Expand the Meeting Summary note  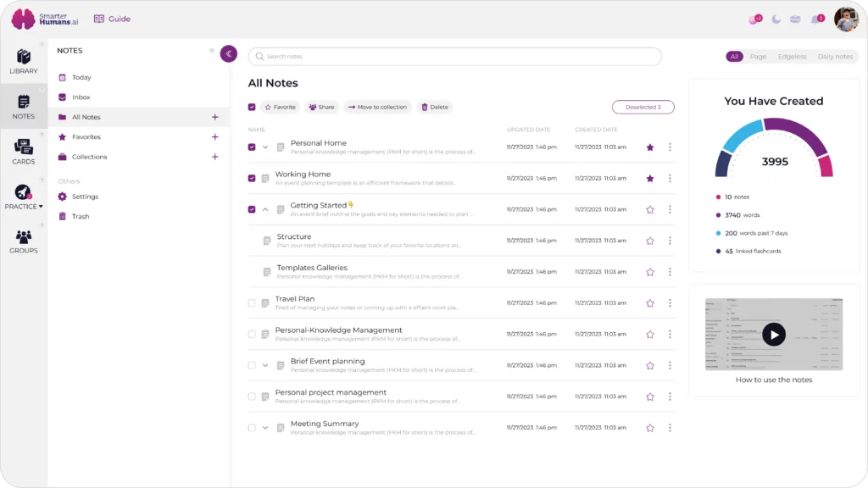click(265, 428)
